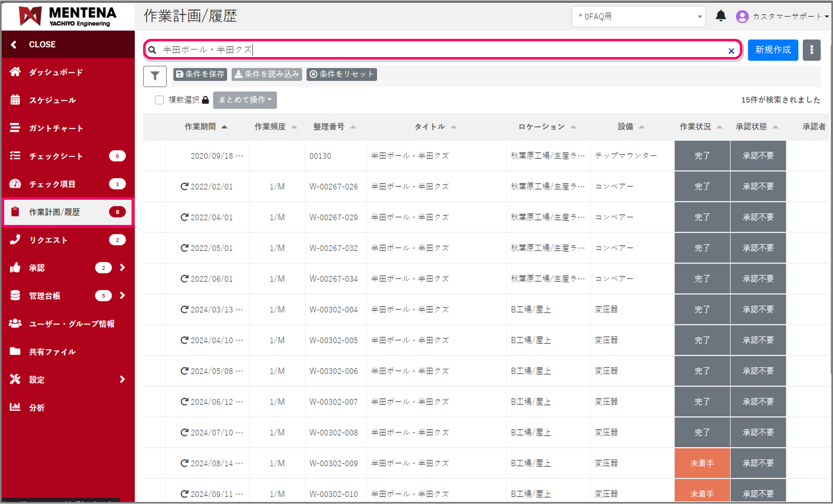Open the まとめて操作 dropdown
833x504 pixels.
(245, 100)
